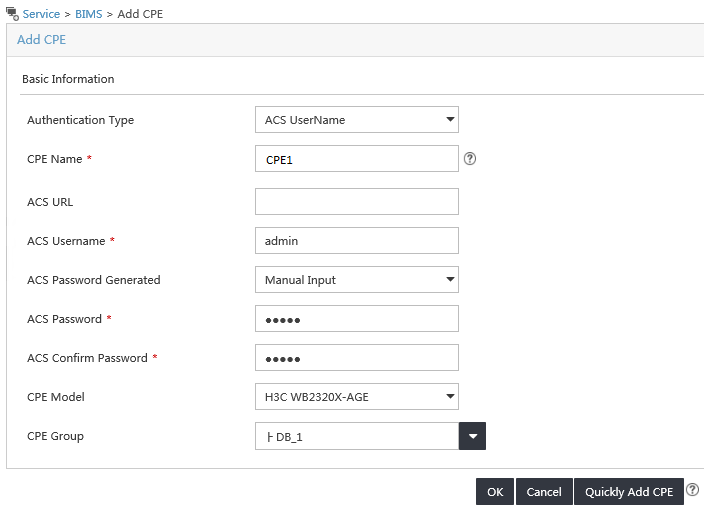This screenshot has width=704, height=512.
Task: Click the Add CPE panel header
Action: [x=42, y=40]
